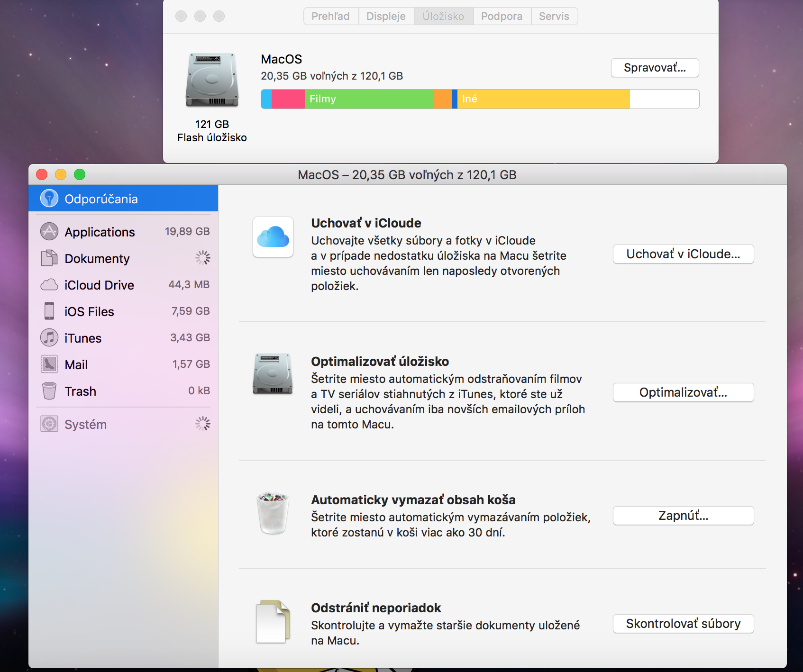
Task: Click the document icon beside Odstrániť neporiadok
Action: coord(273,622)
